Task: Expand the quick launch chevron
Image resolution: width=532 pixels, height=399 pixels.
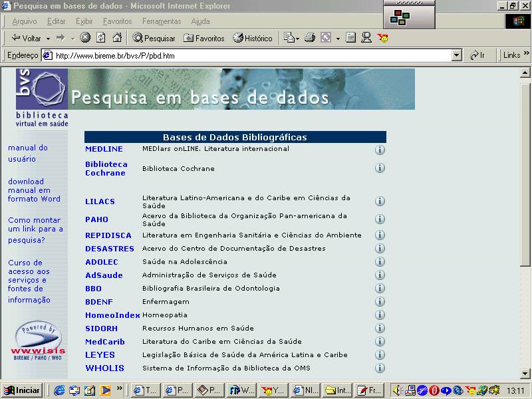Action: click(120, 388)
